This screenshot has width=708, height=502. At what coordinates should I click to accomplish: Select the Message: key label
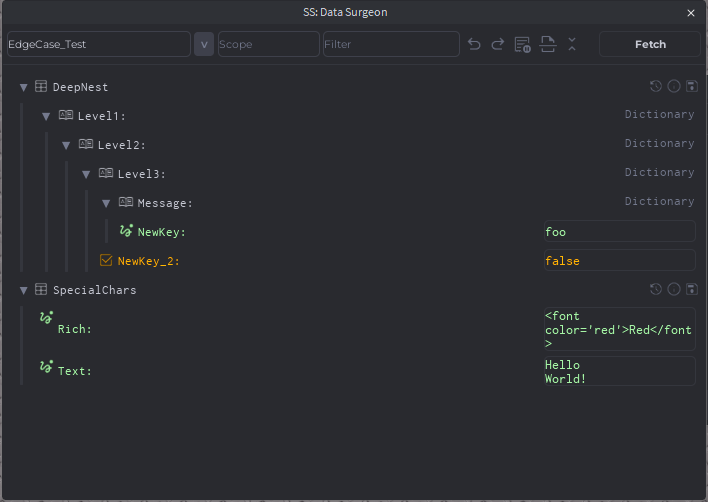point(165,203)
